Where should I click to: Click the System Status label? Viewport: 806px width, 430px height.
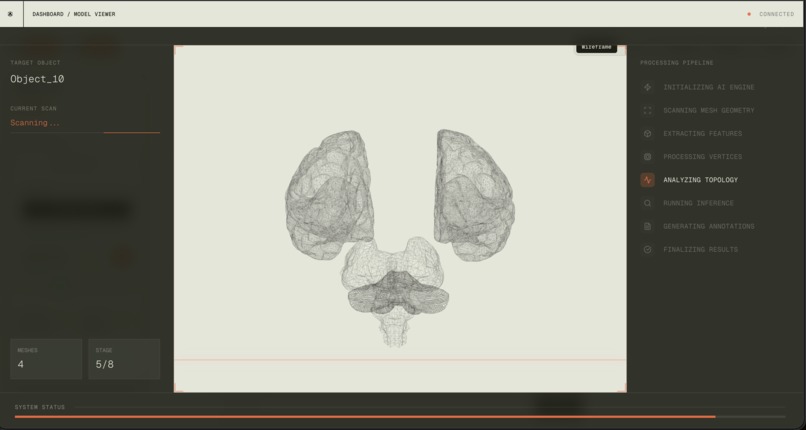point(40,407)
